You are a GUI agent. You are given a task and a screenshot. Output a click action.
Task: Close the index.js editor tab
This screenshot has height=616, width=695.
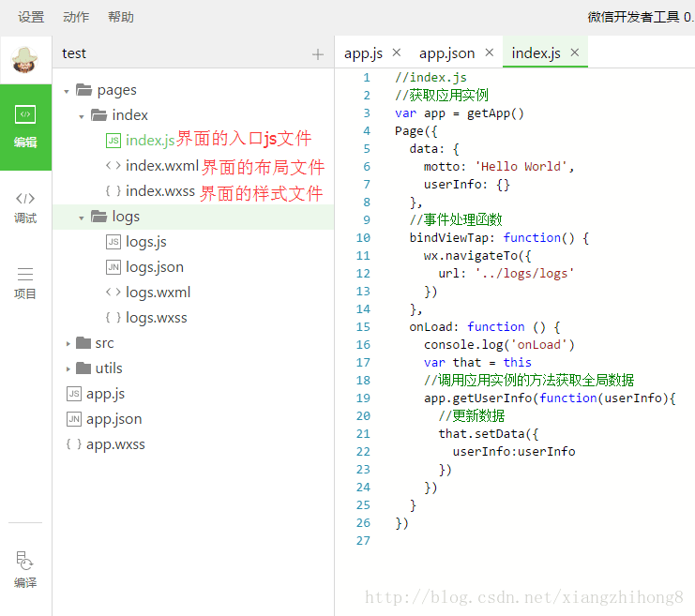(x=574, y=53)
